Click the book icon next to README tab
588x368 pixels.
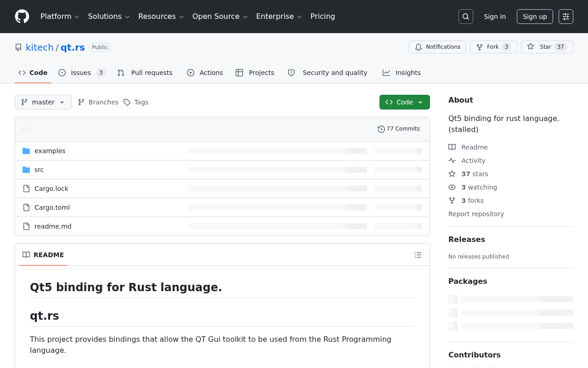[26, 255]
